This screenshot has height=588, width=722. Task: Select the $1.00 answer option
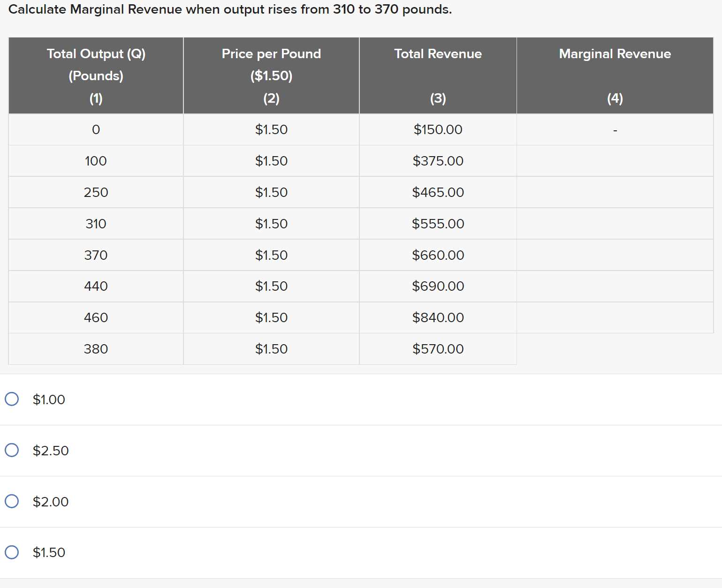click(12, 399)
